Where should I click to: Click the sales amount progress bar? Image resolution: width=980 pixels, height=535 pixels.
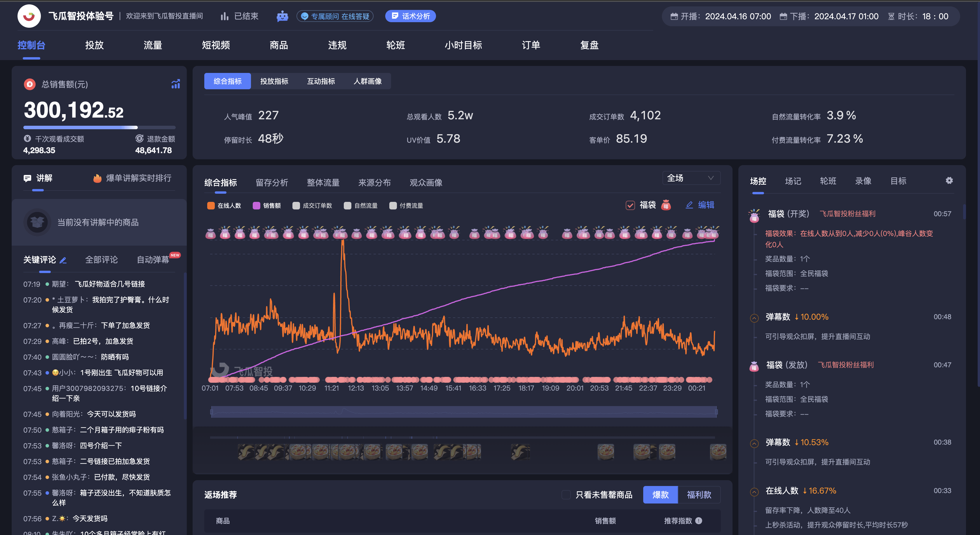tap(99, 127)
